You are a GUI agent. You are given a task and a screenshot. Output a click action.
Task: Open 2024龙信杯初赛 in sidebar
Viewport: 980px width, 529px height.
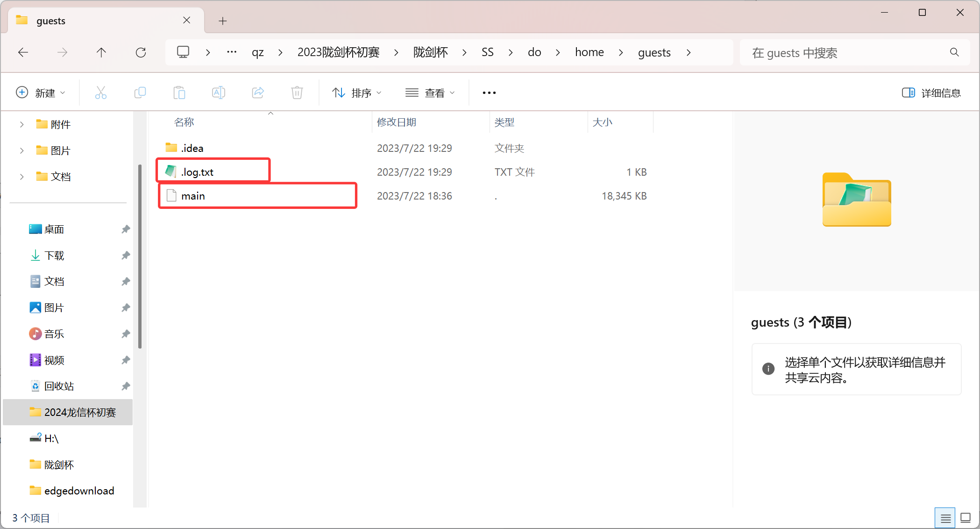(x=79, y=412)
